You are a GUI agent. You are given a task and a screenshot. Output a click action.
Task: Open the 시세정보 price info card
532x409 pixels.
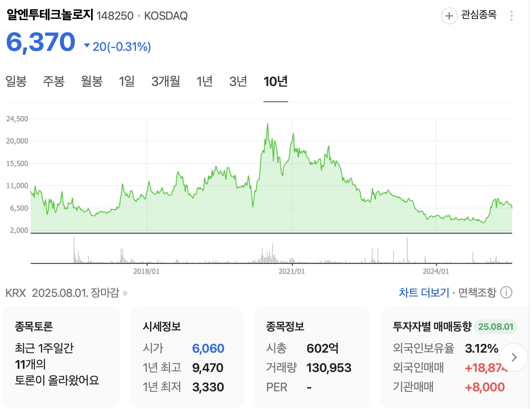pos(187,357)
